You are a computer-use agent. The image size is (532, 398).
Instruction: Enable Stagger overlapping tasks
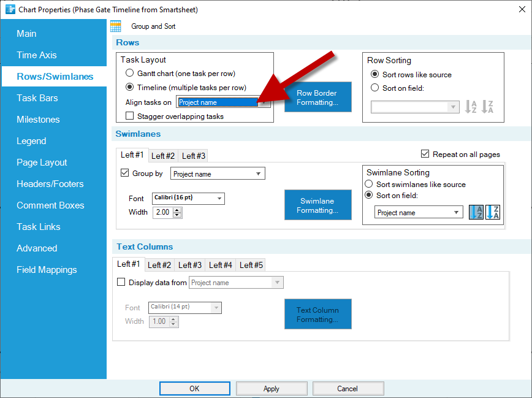(129, 114)
